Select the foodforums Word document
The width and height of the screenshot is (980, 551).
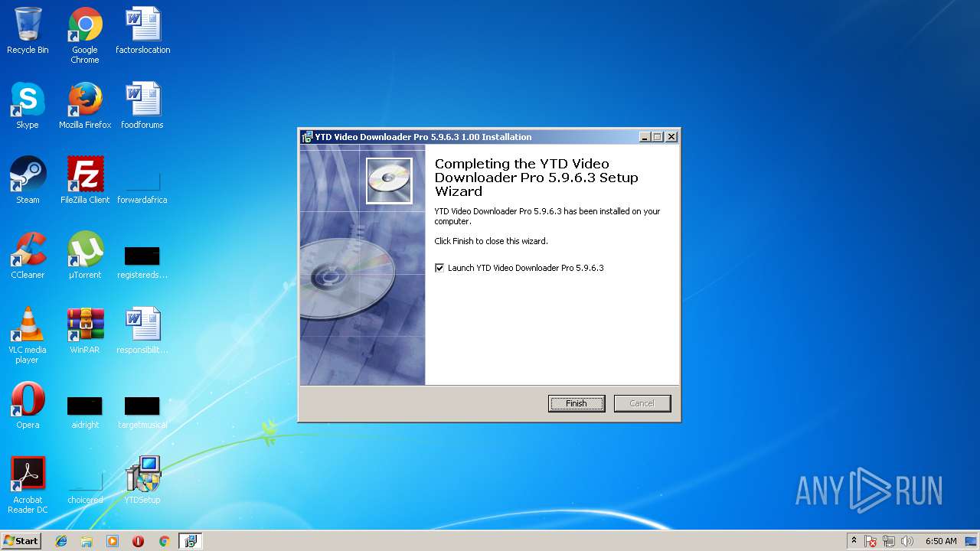pos(142,106)
